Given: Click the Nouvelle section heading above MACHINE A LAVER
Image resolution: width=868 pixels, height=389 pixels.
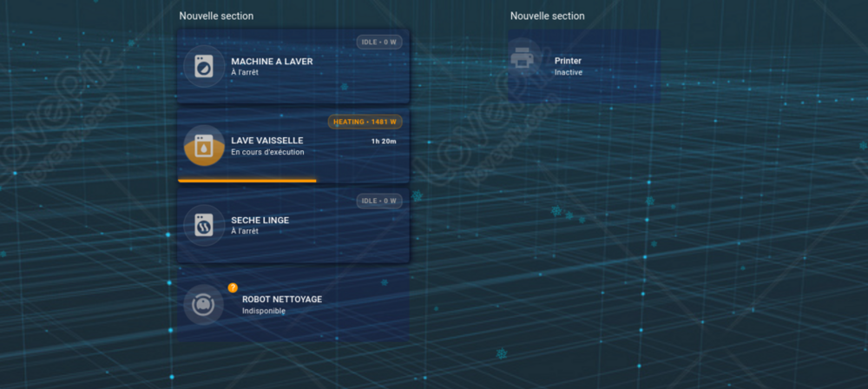Looking at the screenshot, I should (216, 16).
